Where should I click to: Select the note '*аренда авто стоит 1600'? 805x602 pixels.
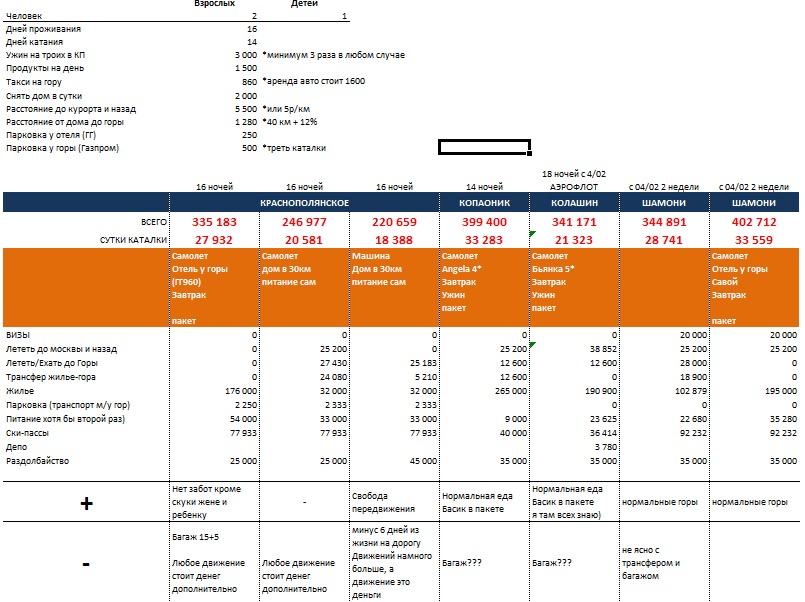[x=314, y=81]
